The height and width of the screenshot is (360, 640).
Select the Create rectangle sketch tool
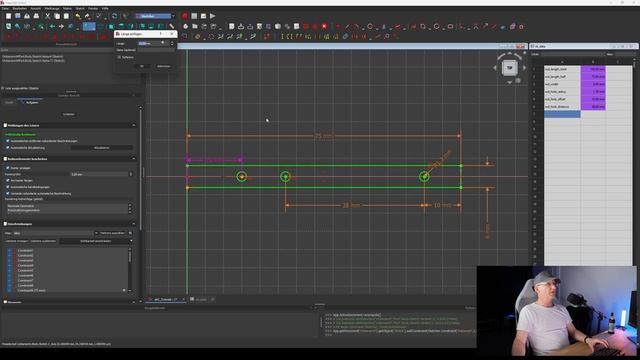coord(423,27)
